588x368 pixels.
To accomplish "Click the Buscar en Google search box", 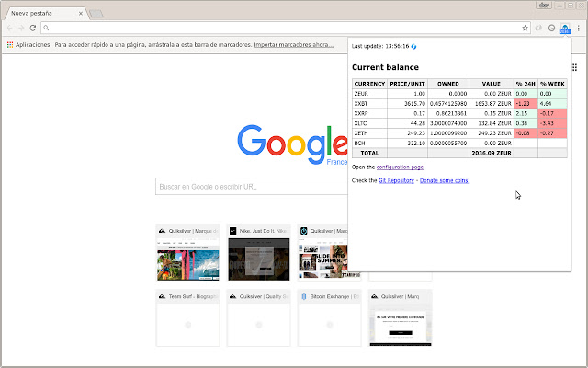I will (x=252, y=187).
